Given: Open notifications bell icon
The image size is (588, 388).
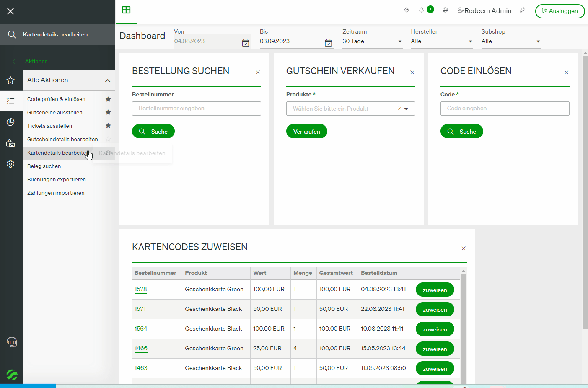Looking at the screenshot, I should tap(421, 10).
